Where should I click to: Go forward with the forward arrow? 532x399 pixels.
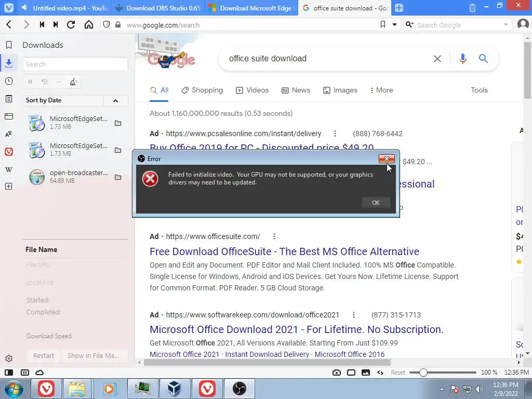pyautogui.click(x=26, y=24)
